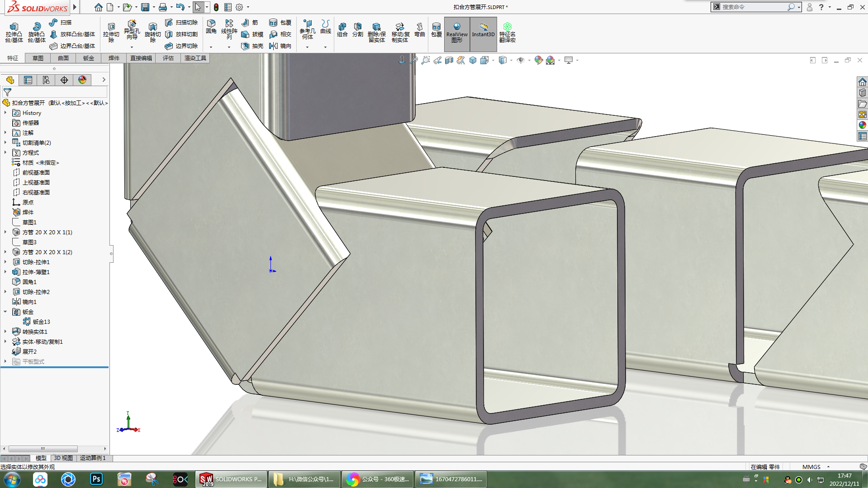Open the FeatureManager design tree tab icon
Viewport: 868px width, 488px height.
10,80
